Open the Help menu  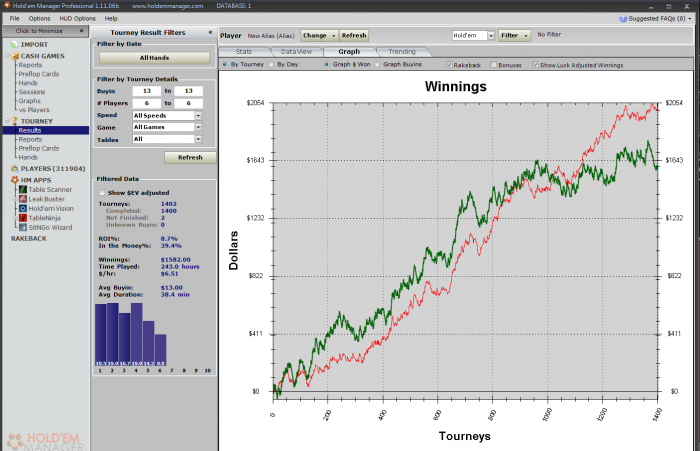pos(111,18)
